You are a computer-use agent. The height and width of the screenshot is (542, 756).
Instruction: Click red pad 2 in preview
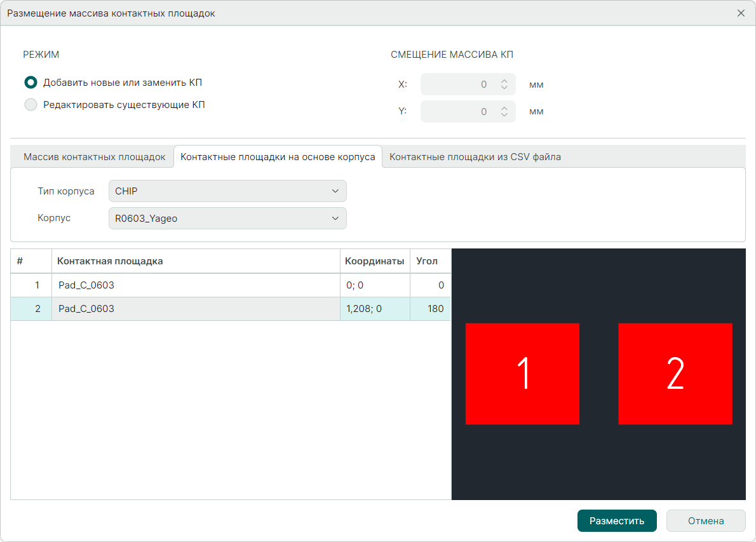675,374
